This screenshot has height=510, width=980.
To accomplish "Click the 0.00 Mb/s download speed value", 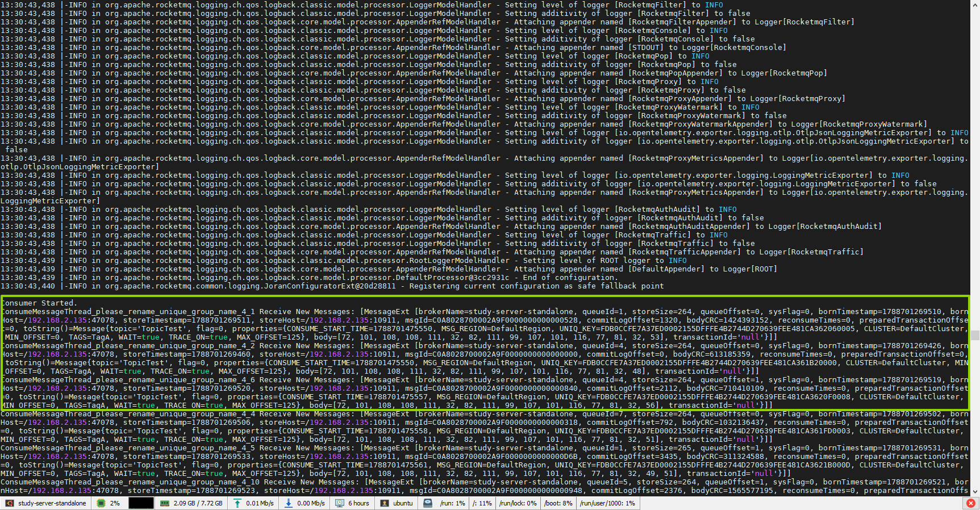I will [311, 503].
